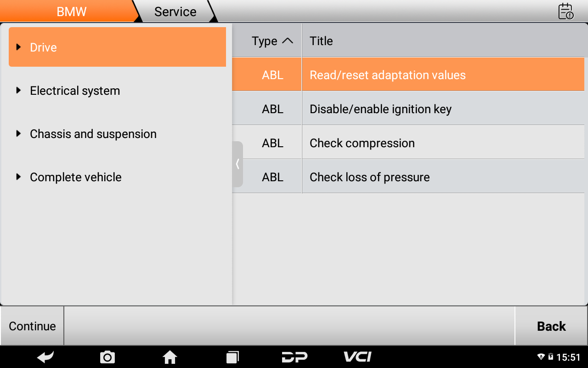Open the recent apps icon
Viewport: 588px width, 368px height.
(232, 357)
